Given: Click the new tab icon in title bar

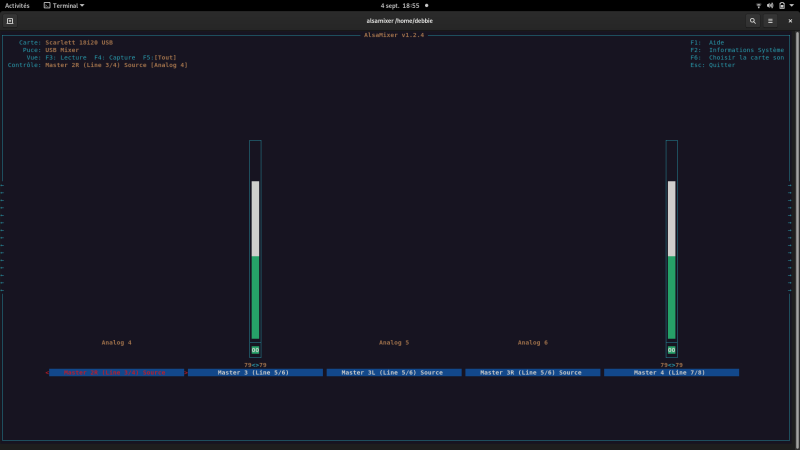Looking at the screenshot, I should [x=10, y=21].
